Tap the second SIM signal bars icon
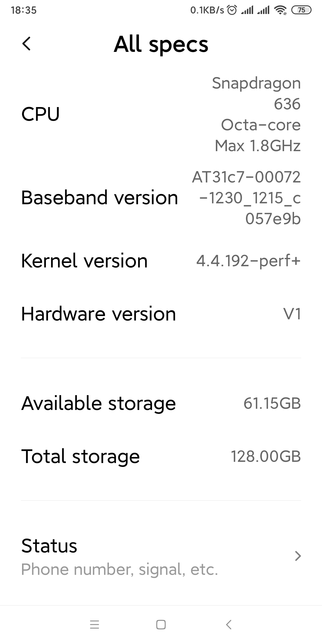The image size is (322, 644). 263,11
